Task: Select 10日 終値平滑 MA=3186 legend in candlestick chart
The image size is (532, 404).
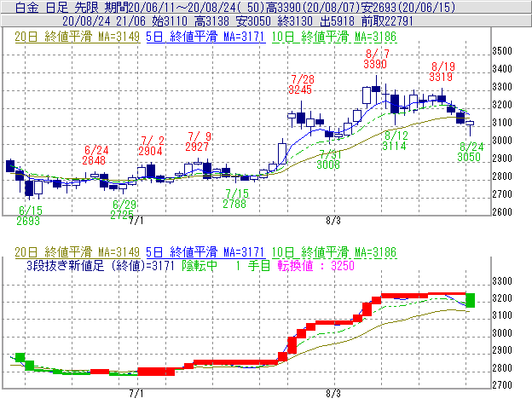Action: point(334,37)
